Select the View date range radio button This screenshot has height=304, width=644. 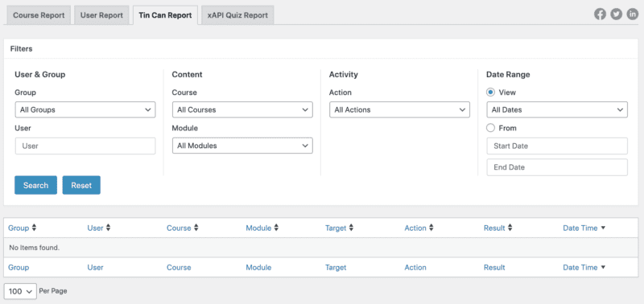[490, 92]
